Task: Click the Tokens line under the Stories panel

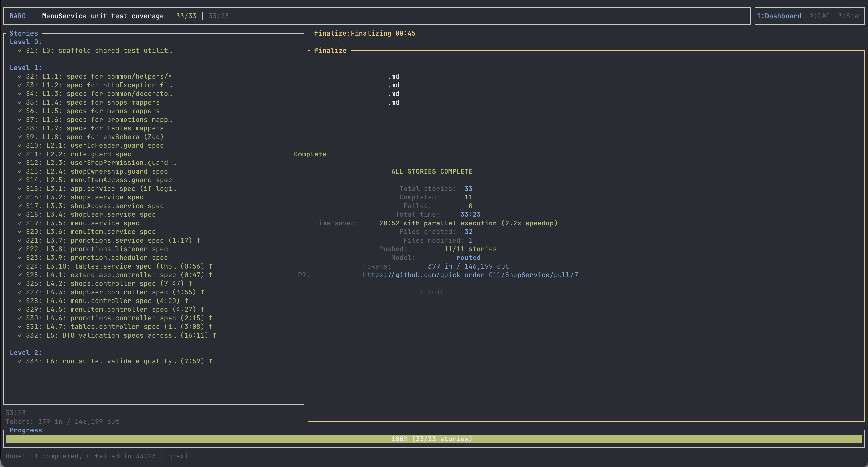Action: click(62, 422)
